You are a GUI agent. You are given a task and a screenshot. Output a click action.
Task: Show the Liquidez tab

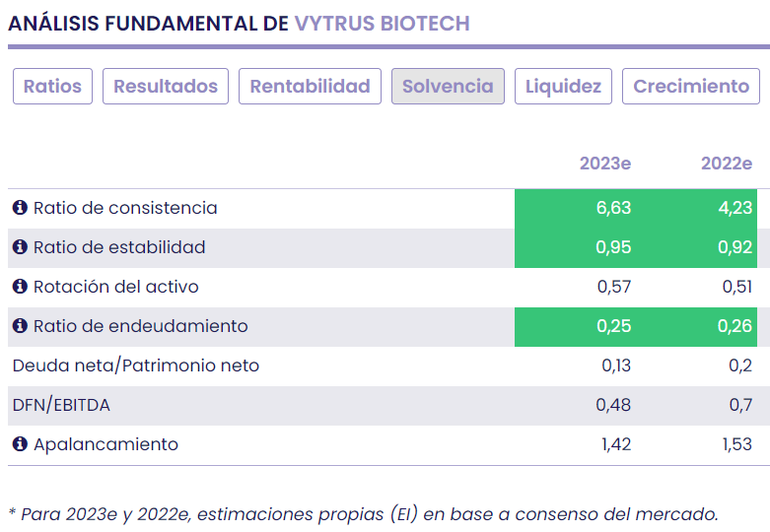click(x=563, y=87)
